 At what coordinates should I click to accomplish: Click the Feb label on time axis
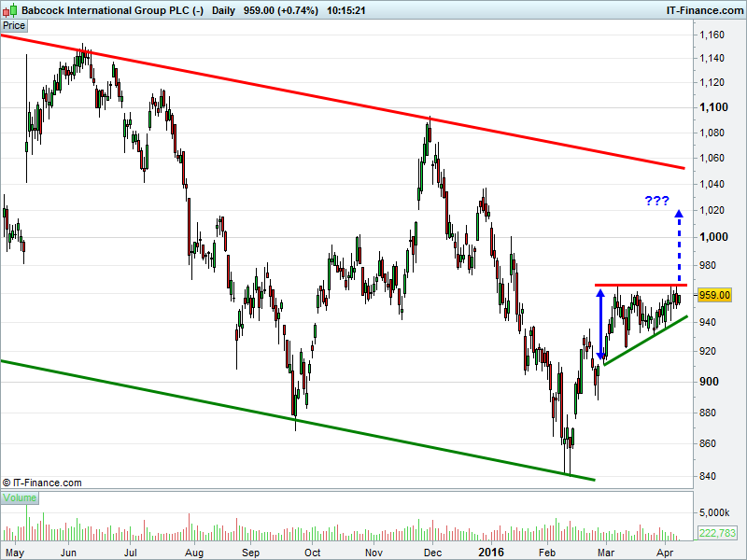point(547,553)
